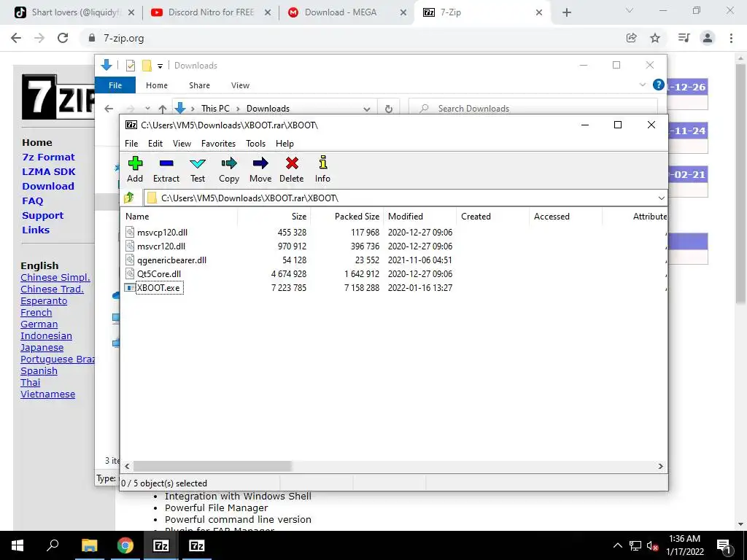Sort by the Accessed column
The height and width of the screenshot is (560, 747).
[565, 216]
